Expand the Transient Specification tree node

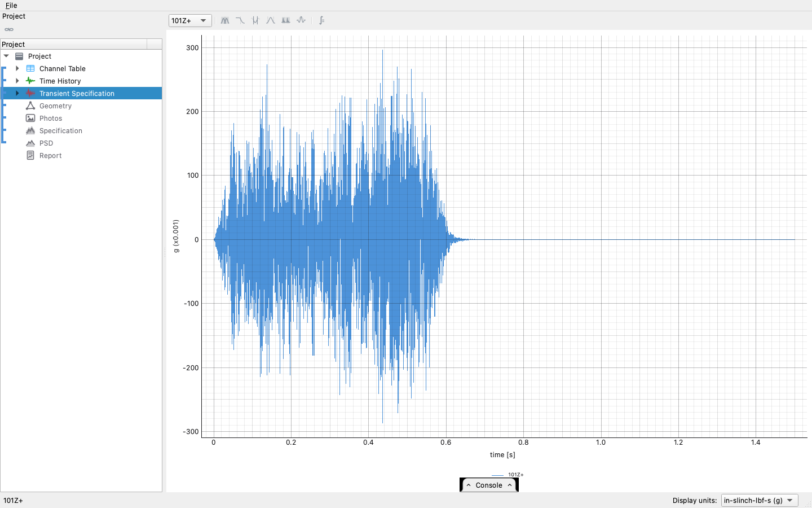click(17, 93)
